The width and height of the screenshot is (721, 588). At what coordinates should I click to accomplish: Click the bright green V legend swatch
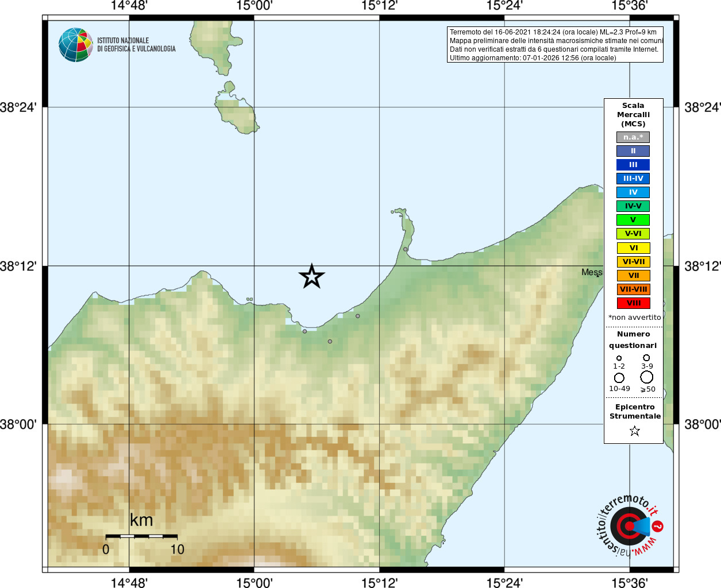[633, 220]
